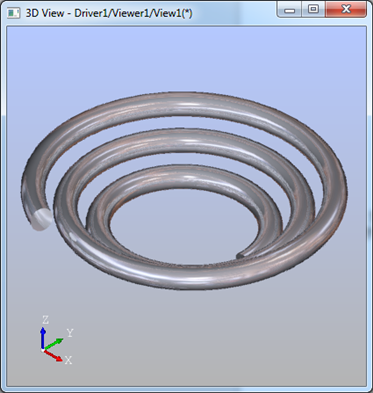This screenshot has width=373, height=393.
Task: Click the 3D View title bar text
Action: pyautogui.click(x=109, y=13)
